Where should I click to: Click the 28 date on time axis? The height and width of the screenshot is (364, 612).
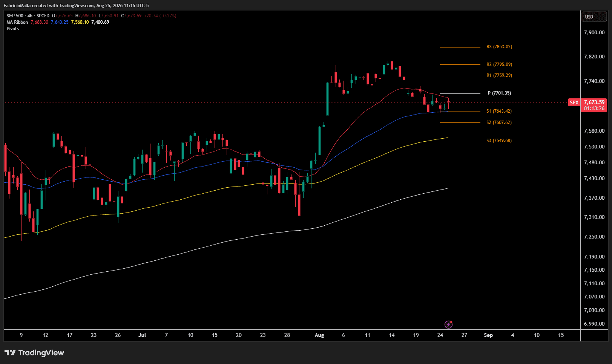[287, 335]
